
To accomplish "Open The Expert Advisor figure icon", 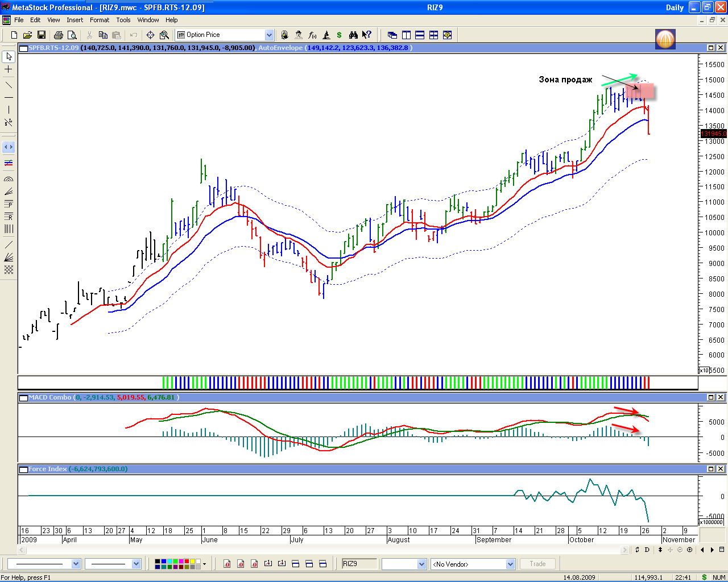I will coord(298,35).
